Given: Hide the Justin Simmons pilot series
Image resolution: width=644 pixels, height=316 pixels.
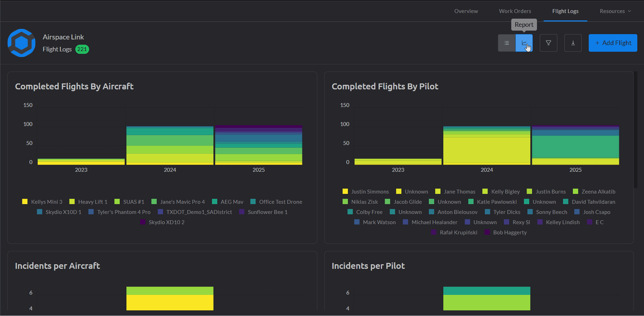Looking at the screenshot, I should tap(366, 191).
